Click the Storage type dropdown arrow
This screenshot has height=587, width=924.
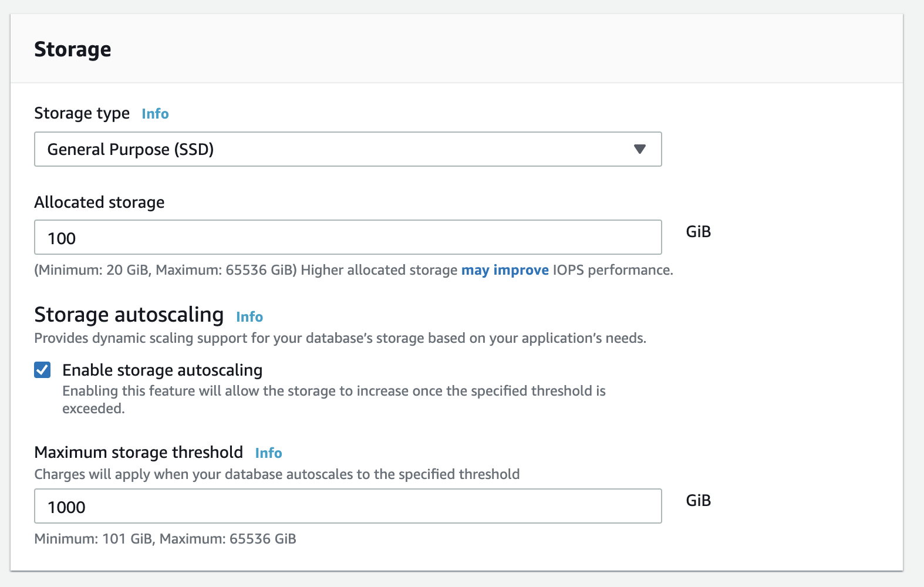coord(640,149)
